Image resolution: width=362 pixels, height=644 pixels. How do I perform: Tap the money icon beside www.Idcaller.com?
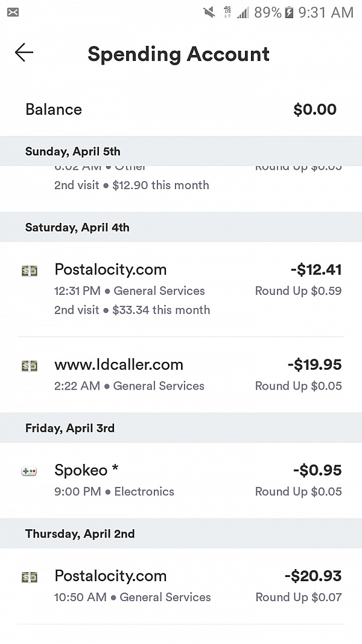(30, 365)
